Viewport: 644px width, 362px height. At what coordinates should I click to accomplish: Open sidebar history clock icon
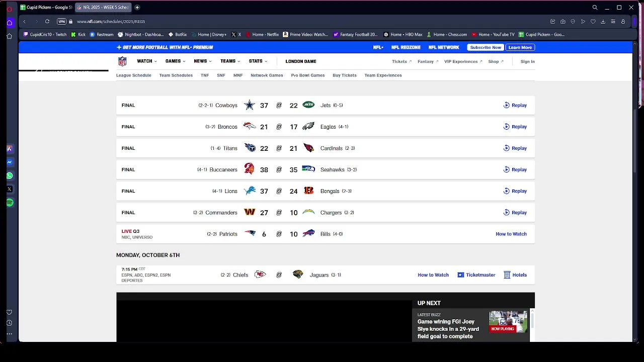coord(10,323)
